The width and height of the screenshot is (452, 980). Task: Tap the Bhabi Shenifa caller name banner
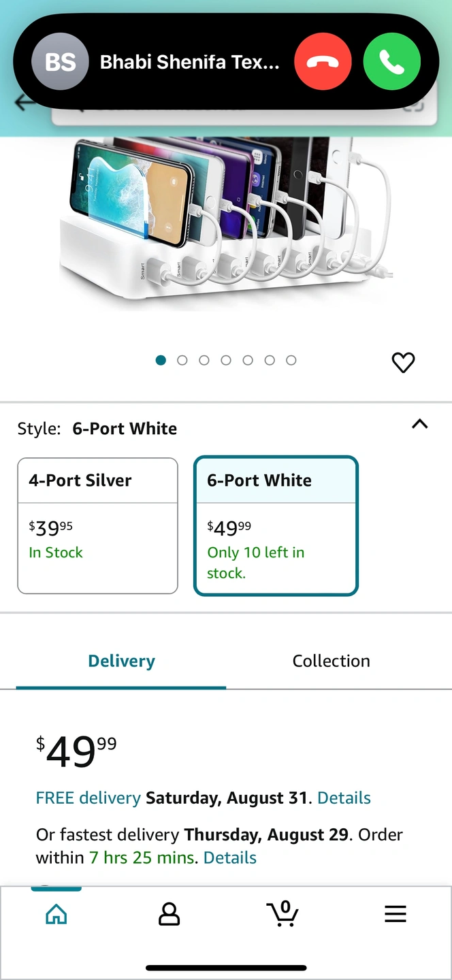coord(189,63)
